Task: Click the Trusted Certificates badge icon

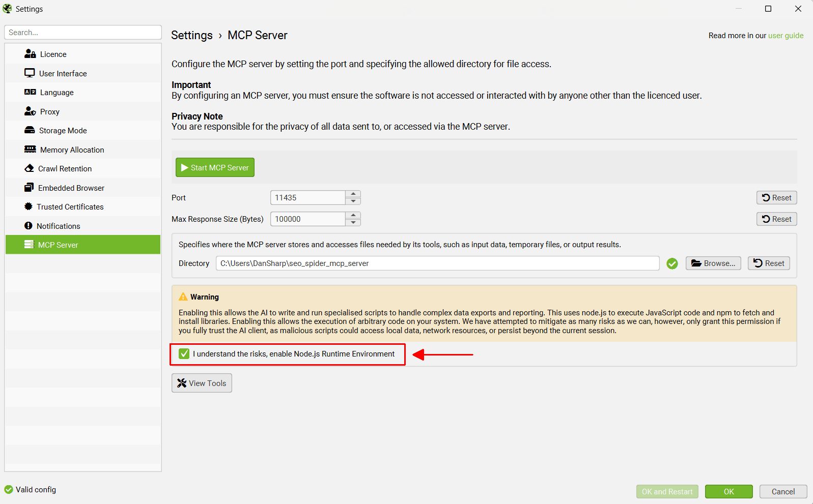Action: (x=29, y=206)
